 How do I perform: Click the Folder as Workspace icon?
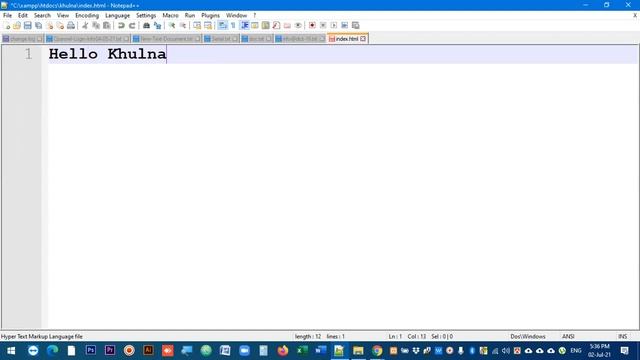tap(287, 26)
